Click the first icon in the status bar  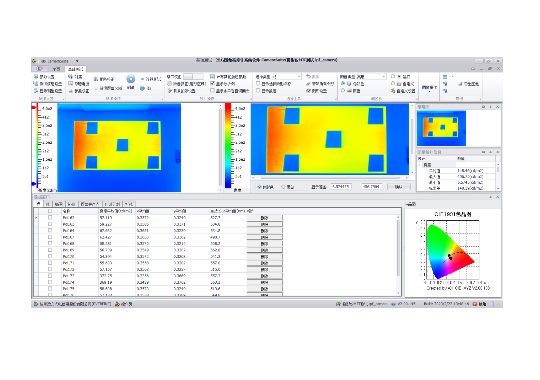pos(35,304)
